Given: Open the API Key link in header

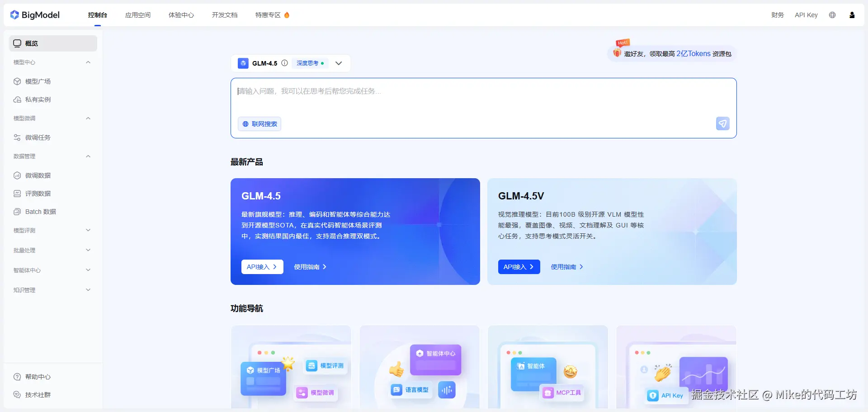Looking at the screenshot, I should [x=806, y=15].
